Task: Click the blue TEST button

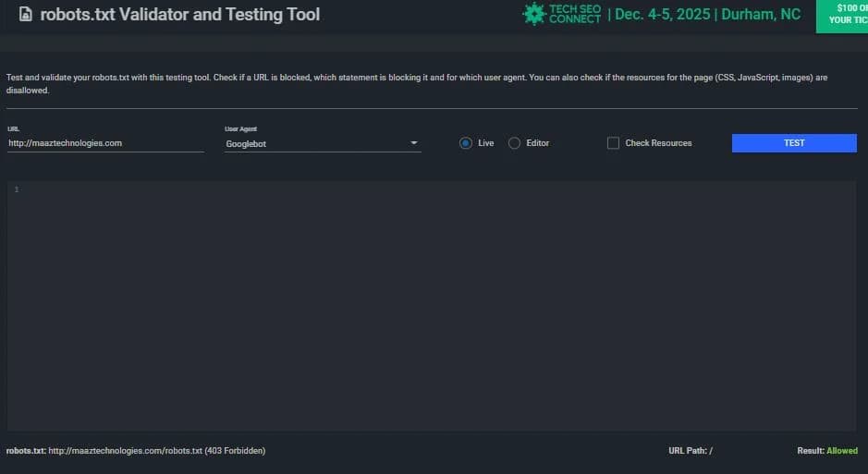Action: coord(794,143)
